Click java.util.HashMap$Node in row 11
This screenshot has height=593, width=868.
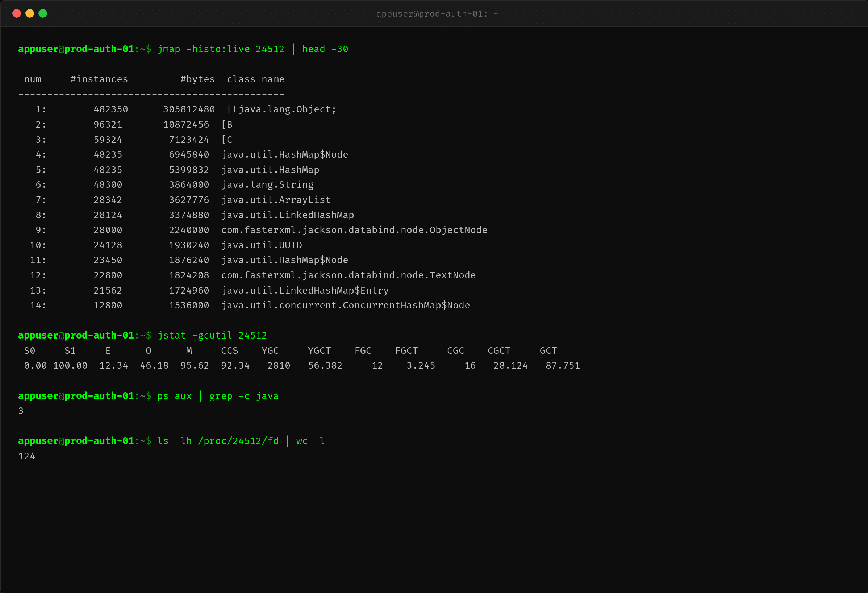[x=285, y=260]
